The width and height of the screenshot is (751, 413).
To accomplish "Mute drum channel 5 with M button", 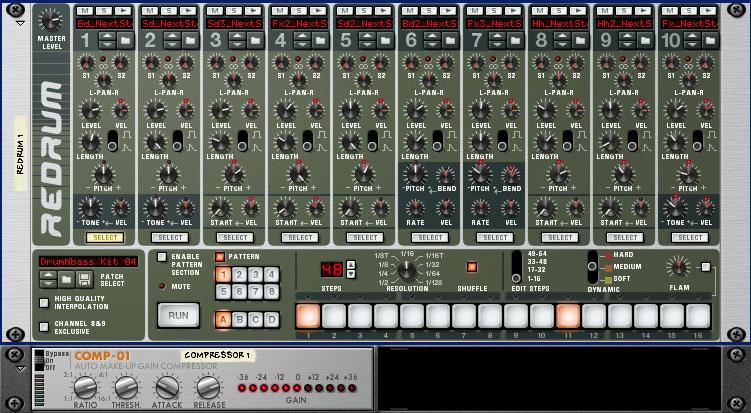I will click(x=345, y=11).
